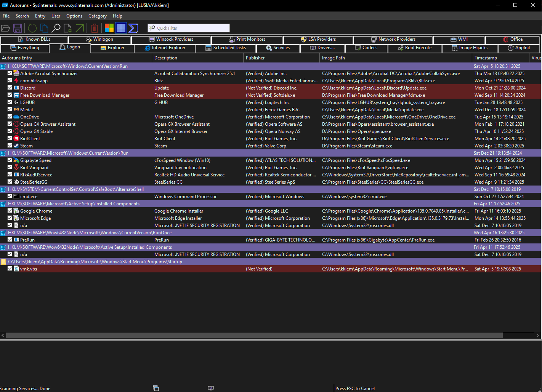This screenshot has height=392, width=542.
Task: Click the com.blitz.app lightning icon
Action: point(16,81)
